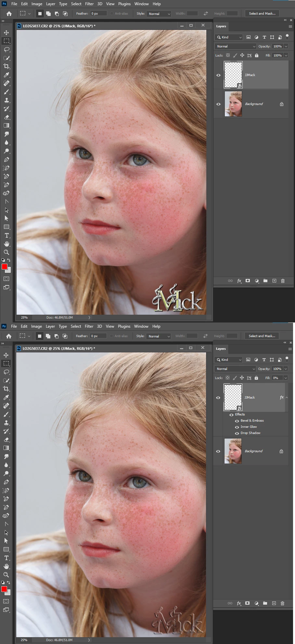
Task: Toggle Bevel & Emboss effect visibility
Action: 237,421
